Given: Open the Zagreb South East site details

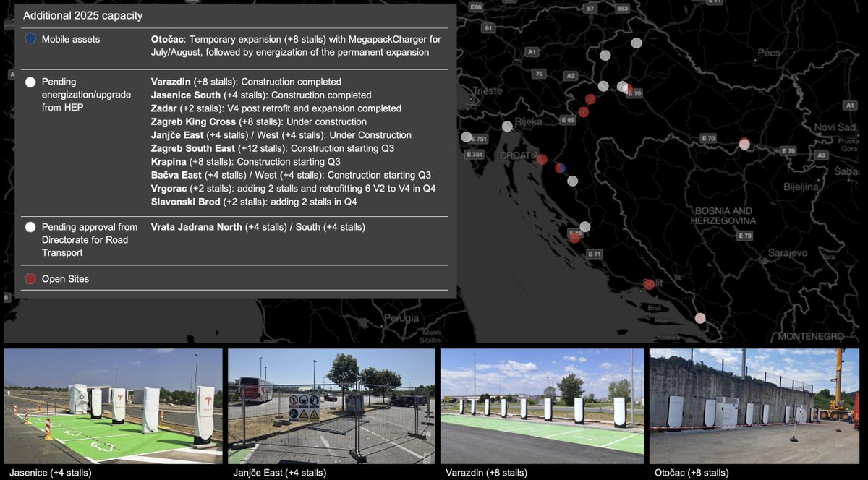Looking at the screenshot, I should pos(195,147).
